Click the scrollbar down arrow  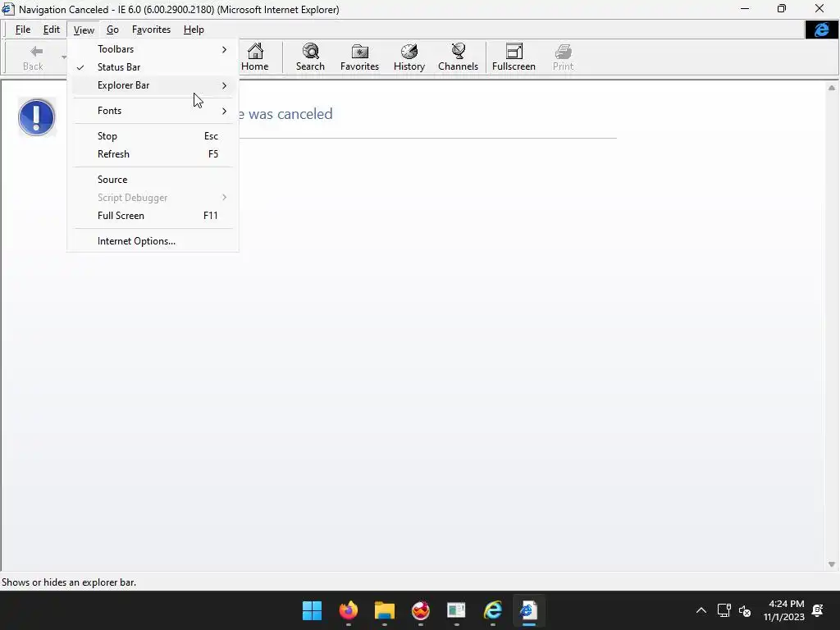click(832, 564)
